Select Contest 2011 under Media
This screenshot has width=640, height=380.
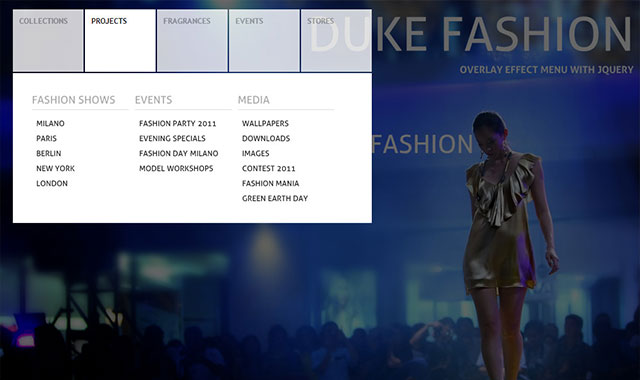[x=269, y=168]
